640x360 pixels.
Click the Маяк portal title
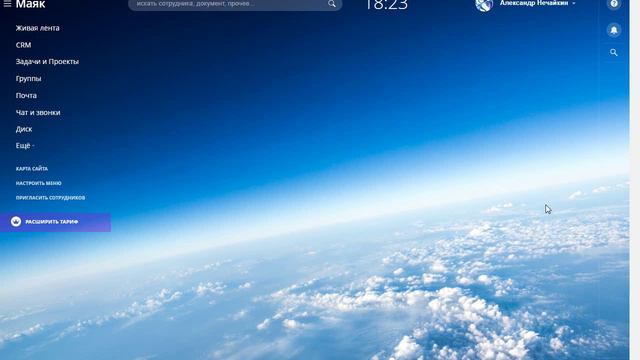pyautogui.click(x=31, y=4)
